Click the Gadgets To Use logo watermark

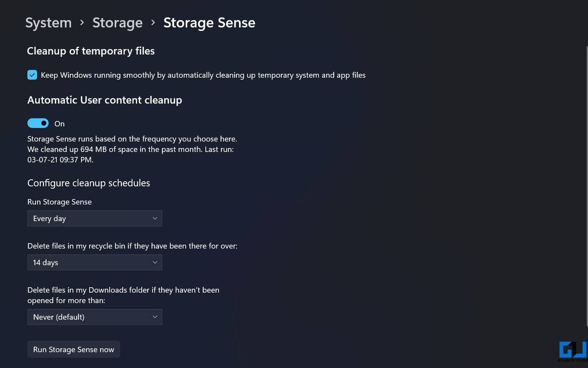pos(573,351)
